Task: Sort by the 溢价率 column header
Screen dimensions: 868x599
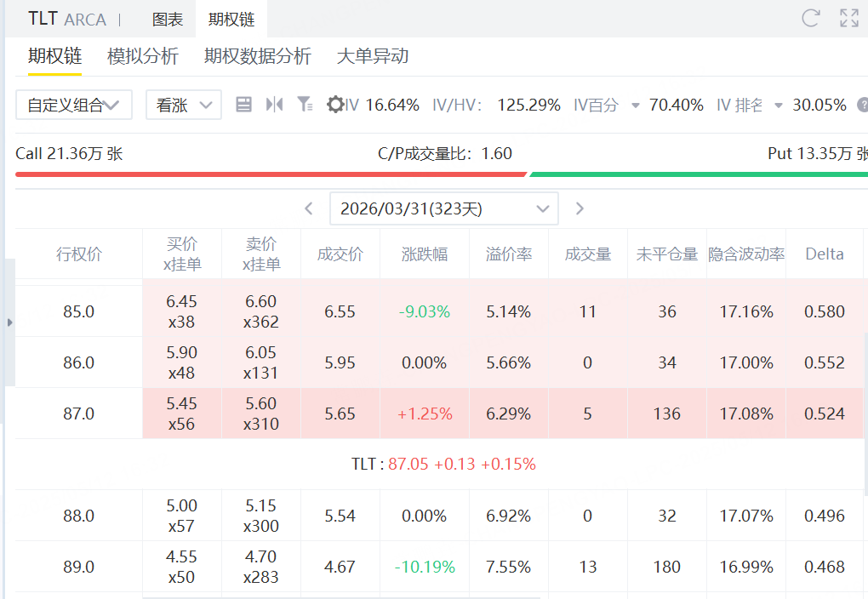Action: coord(509,254)
